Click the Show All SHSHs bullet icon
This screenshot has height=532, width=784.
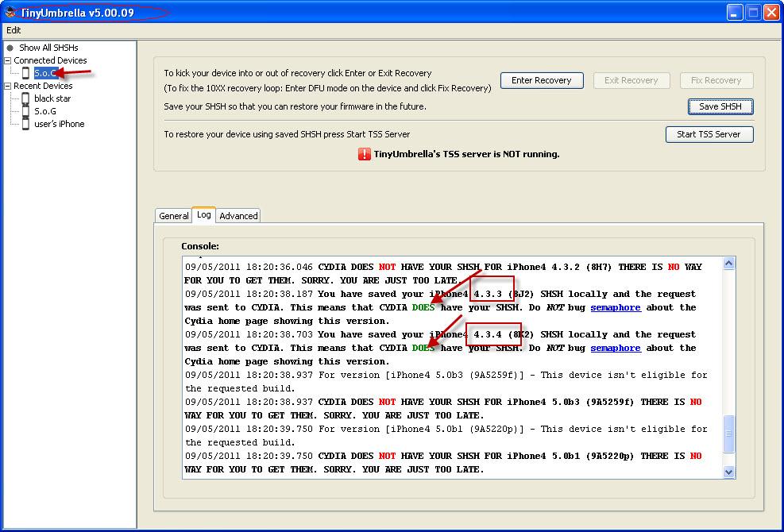(10, 48)
